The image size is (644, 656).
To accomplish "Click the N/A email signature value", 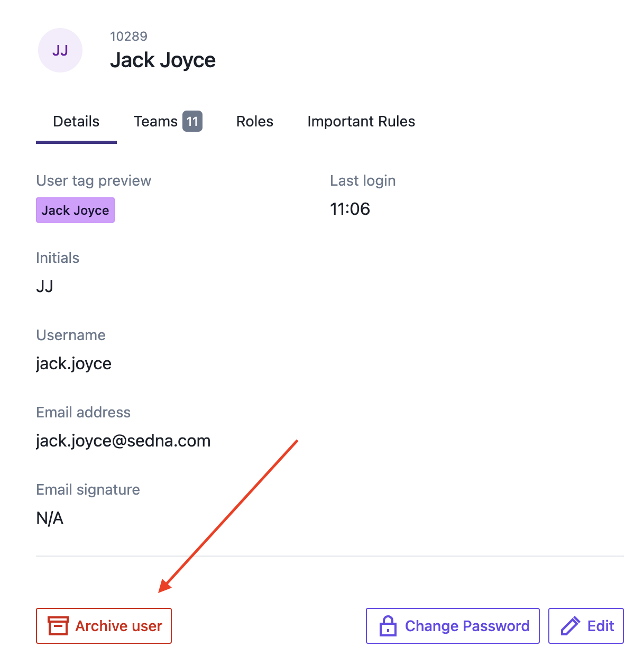I will [50, 518].
